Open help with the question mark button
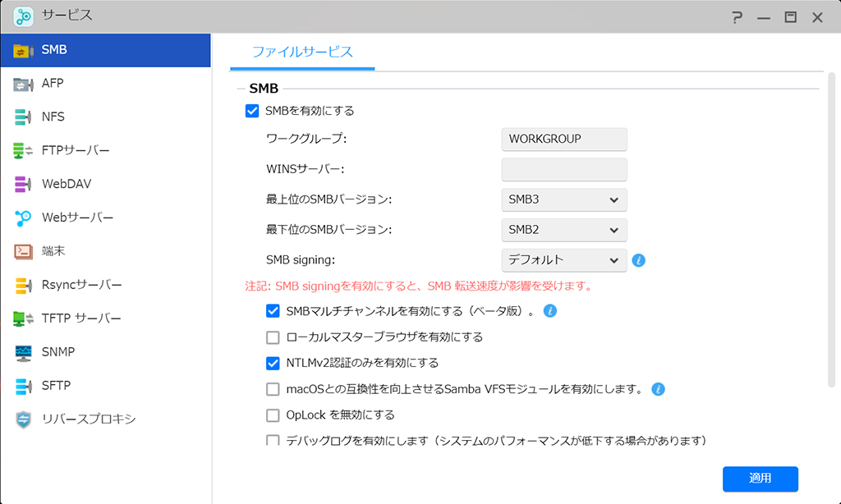Viewport: 841px width, 504px height. 737,18
